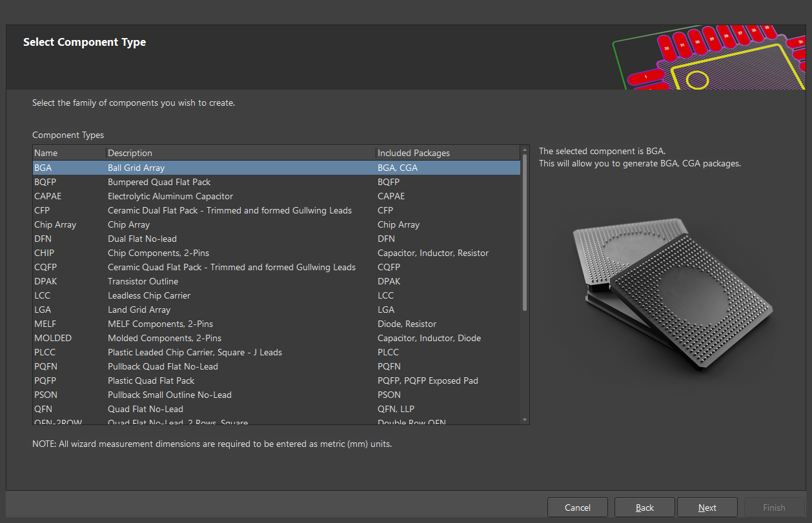This screenshot has height=523, width=812.
Task: Sort list by Name column header
Action: pyautogui.click(x=69, y=153)
